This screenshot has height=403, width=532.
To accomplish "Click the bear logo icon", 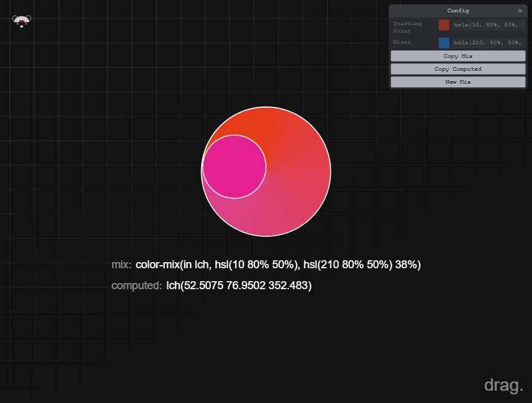I will pos(22,21).
